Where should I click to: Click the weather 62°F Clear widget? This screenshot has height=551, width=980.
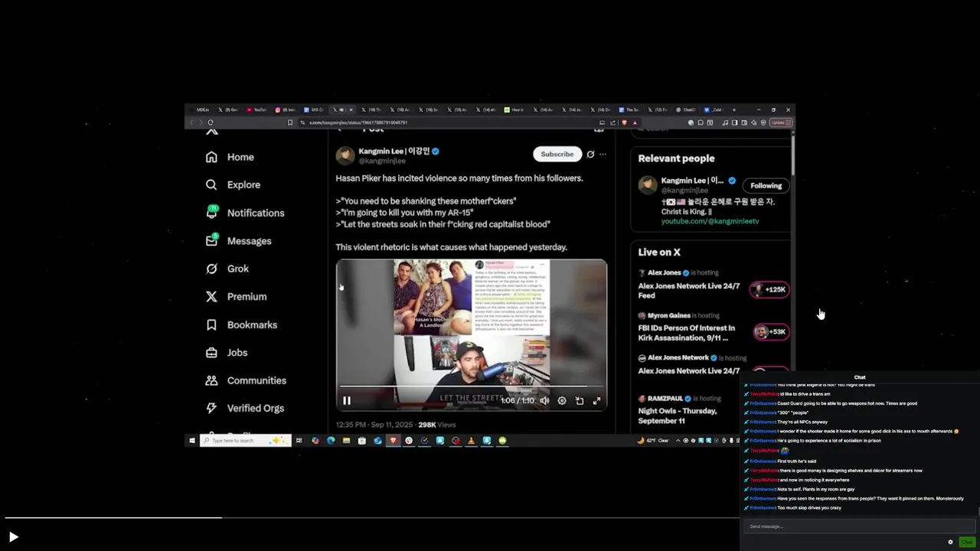[x=653, y=441]
